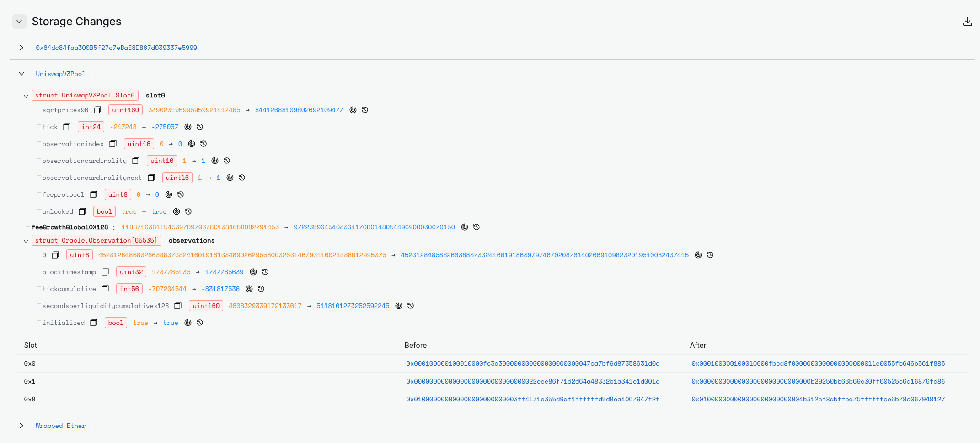Click the Before value for slot 0x1
Screen dimensions: 980x443
point(533,381)
